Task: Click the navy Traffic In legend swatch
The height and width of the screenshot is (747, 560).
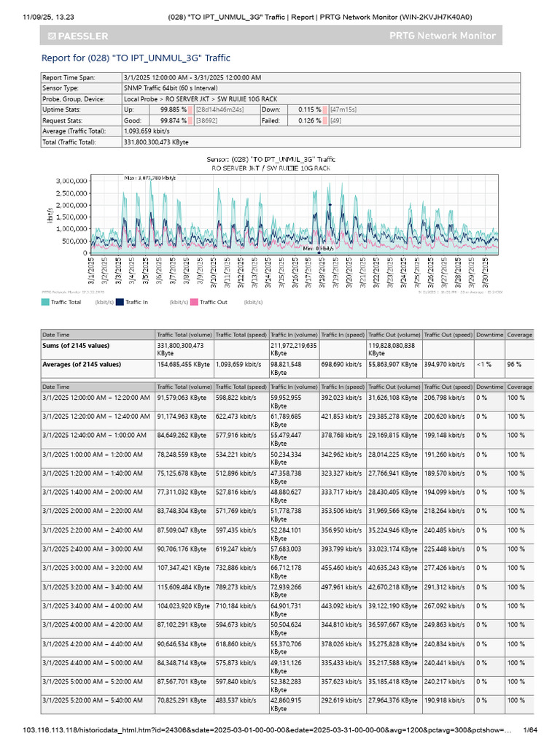Action: pyautogui.click(x=120, y=302)
